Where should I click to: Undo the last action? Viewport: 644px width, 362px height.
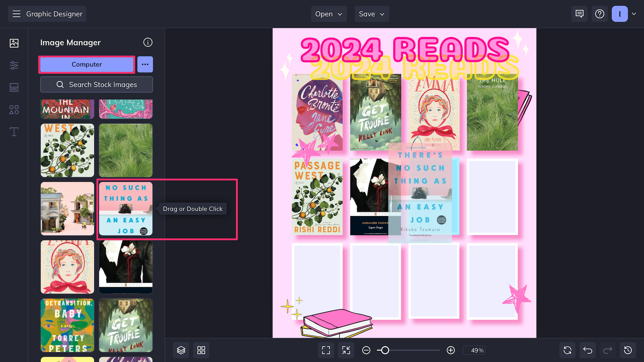coord(587,350)
